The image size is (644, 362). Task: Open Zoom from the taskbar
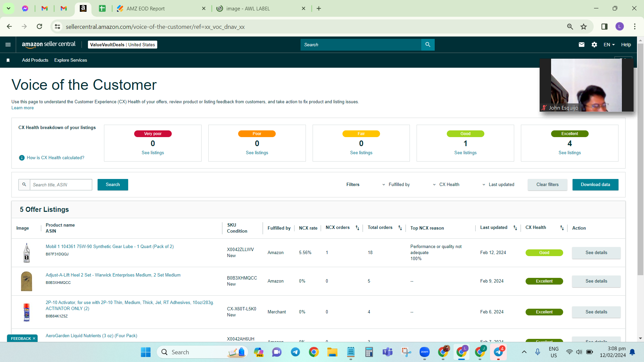click(424, 352)
